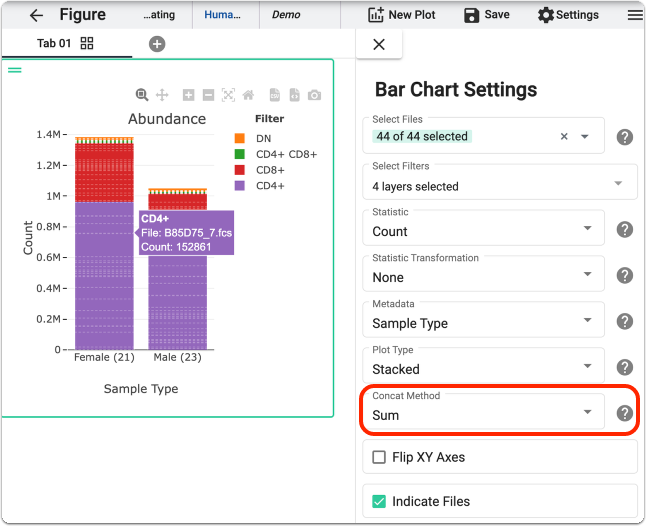Toggle the DN orange legend swatch

(x=239, y=138)
